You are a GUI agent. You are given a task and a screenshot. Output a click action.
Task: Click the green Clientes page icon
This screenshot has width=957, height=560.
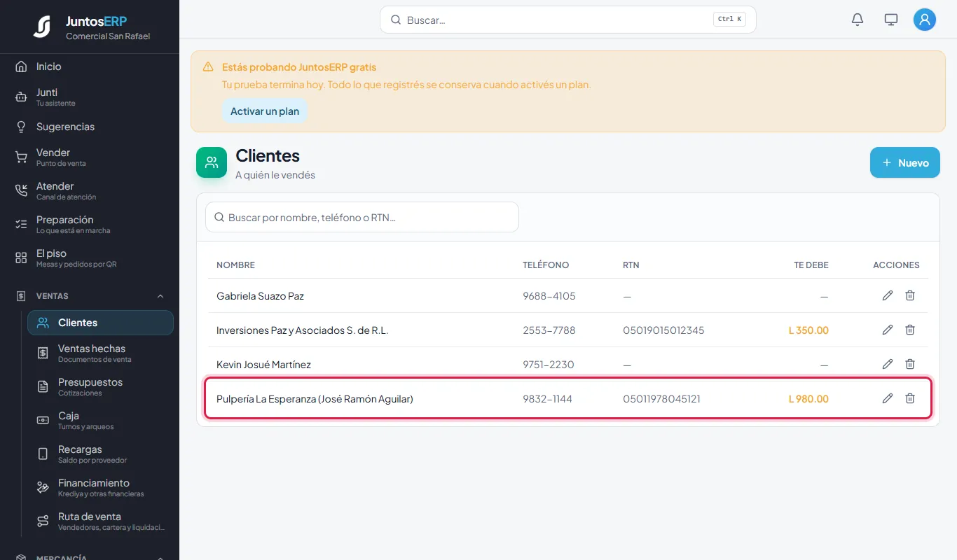pos(212,162)
